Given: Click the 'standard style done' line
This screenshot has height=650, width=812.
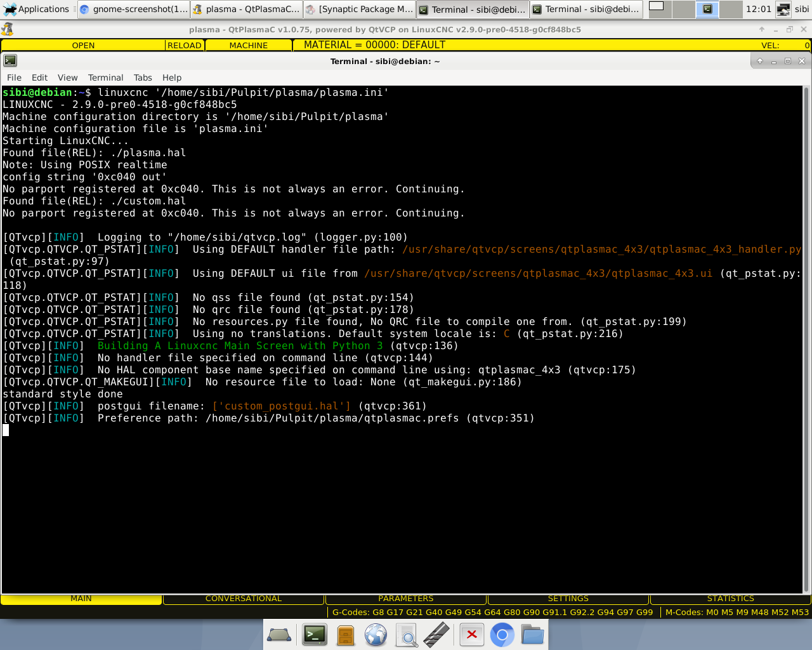Looking at the screenshot, I should click(63, 394).
